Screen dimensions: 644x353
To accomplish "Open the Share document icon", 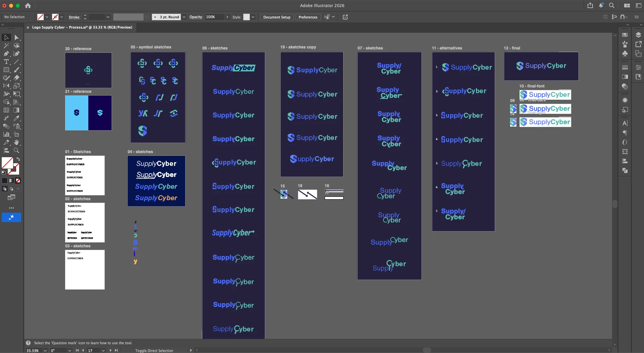I will tap(590, 5).
